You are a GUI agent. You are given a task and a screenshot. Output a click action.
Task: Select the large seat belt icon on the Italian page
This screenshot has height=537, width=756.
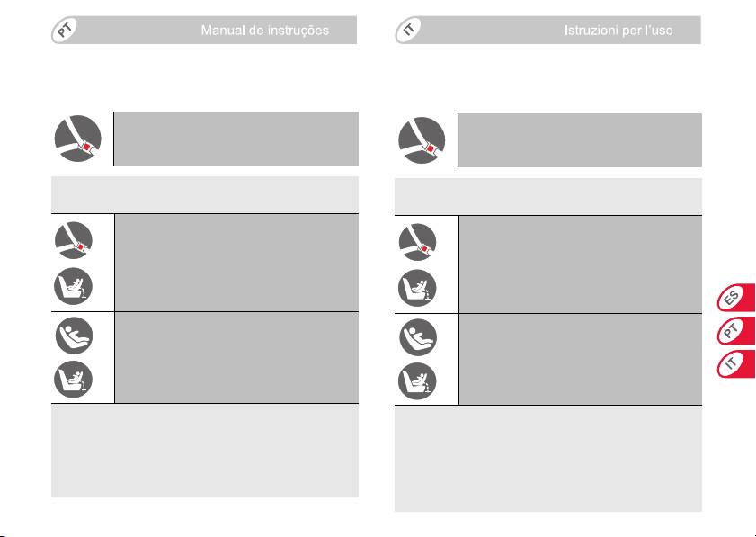click(x=423, y=140)
